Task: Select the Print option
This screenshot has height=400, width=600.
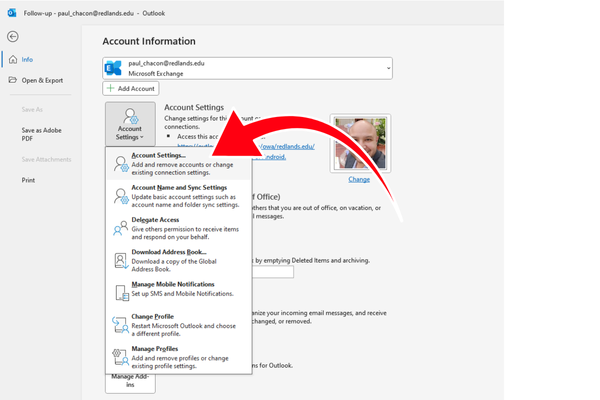Action: (29, 180)
